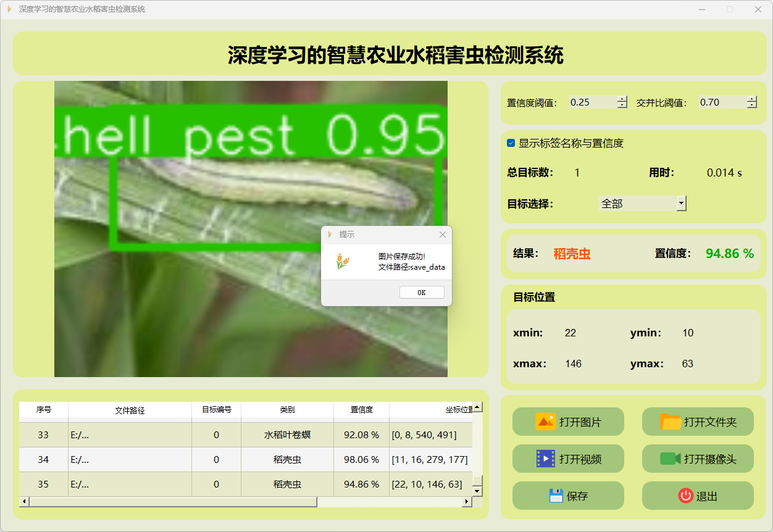773x532 pixels.
Task: Select row number 35 in results table
Action: click(43, 484)
